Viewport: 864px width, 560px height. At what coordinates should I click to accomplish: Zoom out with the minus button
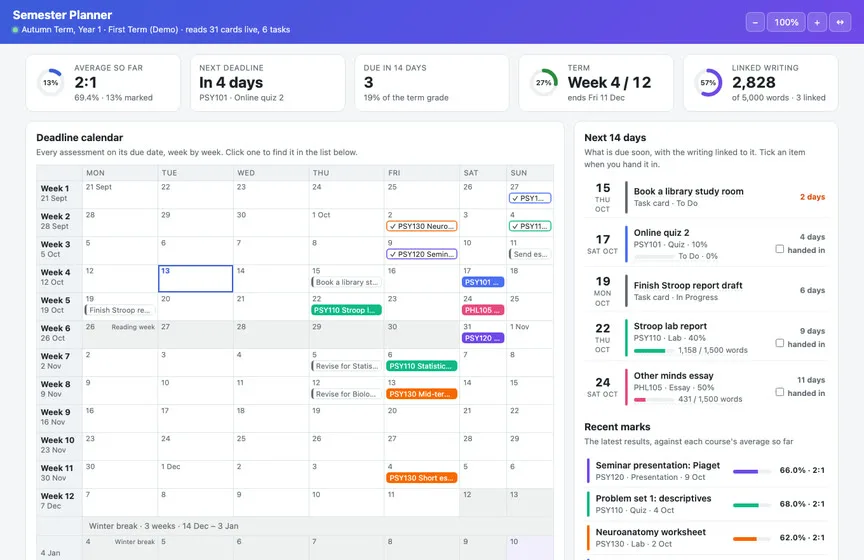click(x=755, y=22)
